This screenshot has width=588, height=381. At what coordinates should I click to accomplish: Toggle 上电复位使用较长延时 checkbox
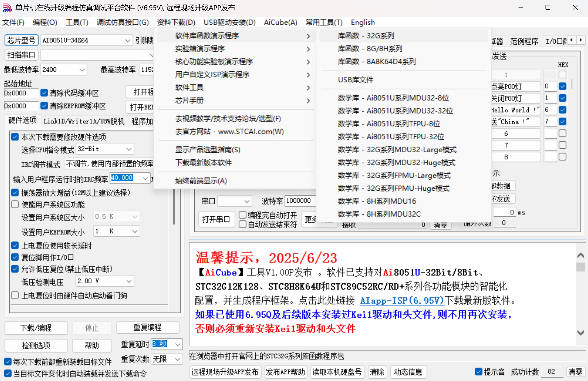tap(15, 245)
